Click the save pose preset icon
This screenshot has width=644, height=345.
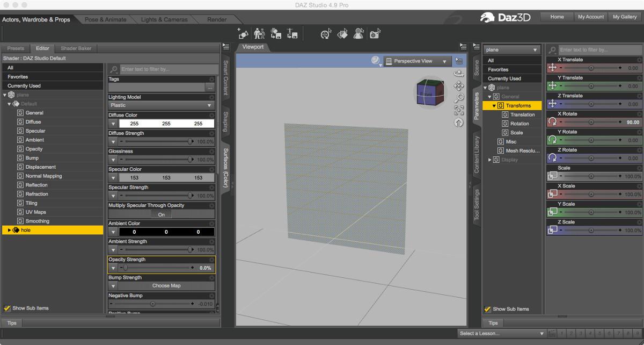point(292,34)
